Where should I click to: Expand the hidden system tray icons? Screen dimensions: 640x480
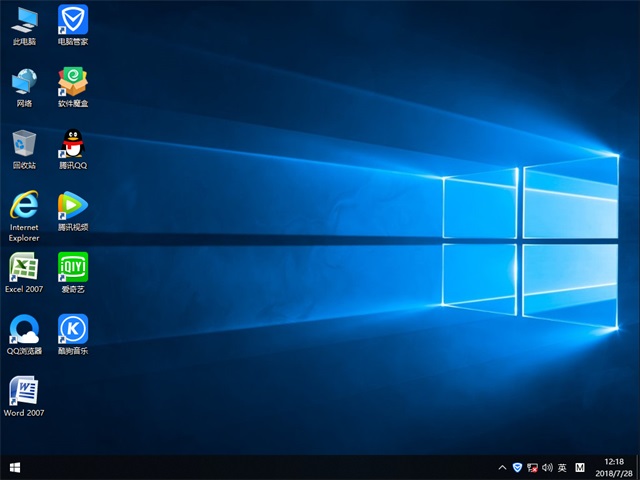point(502,467)
